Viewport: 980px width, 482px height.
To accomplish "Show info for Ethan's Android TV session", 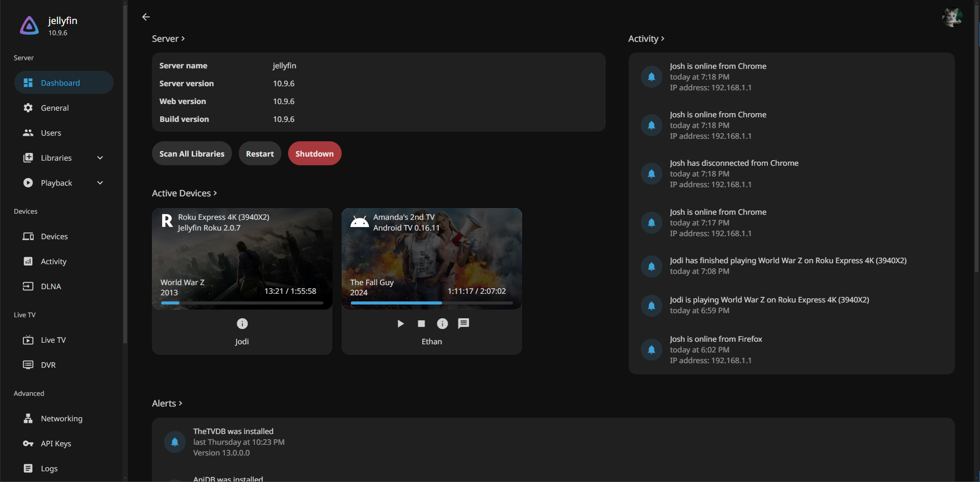I will tap(442, 323).
